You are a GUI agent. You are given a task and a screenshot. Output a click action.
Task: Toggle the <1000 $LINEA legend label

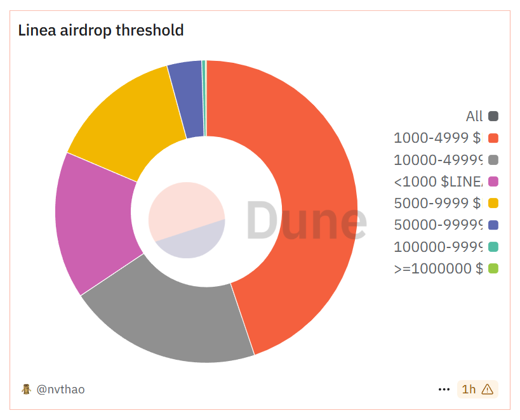(x=438, y=181)
